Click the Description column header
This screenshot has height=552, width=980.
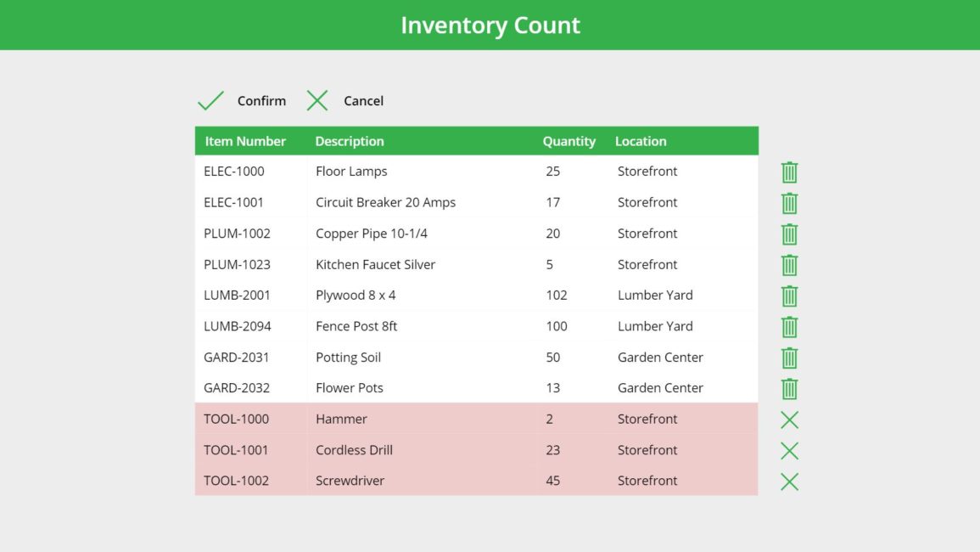coord(350,141)
